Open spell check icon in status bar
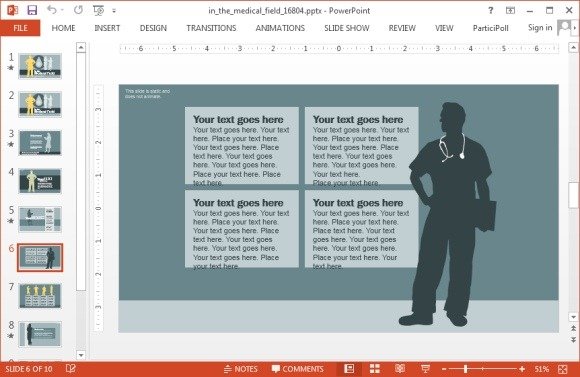The width and height of the screenshot is (580, 377). 70,368
